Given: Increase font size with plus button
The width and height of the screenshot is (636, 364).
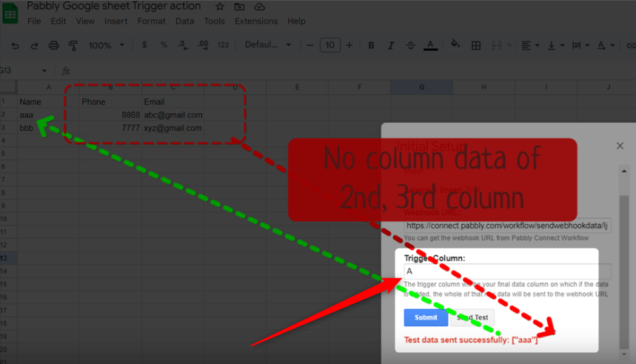Looking at the screenshot, I should click(349, 45).
